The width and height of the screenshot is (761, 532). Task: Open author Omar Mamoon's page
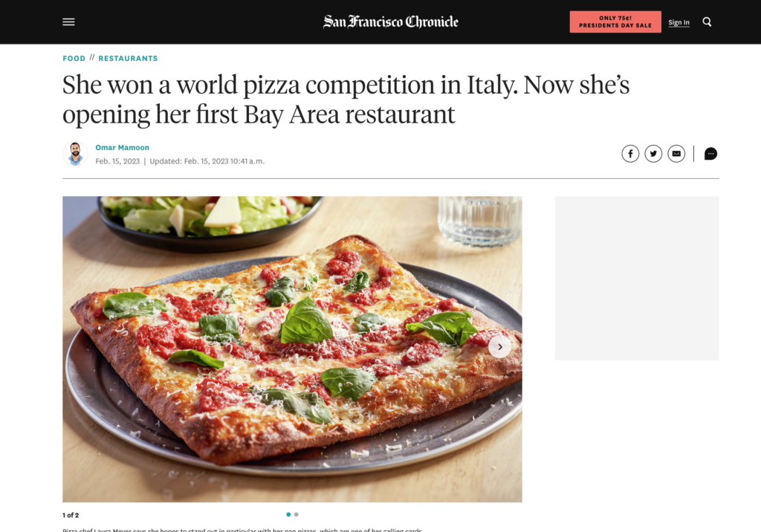click(x=123, y=148)
